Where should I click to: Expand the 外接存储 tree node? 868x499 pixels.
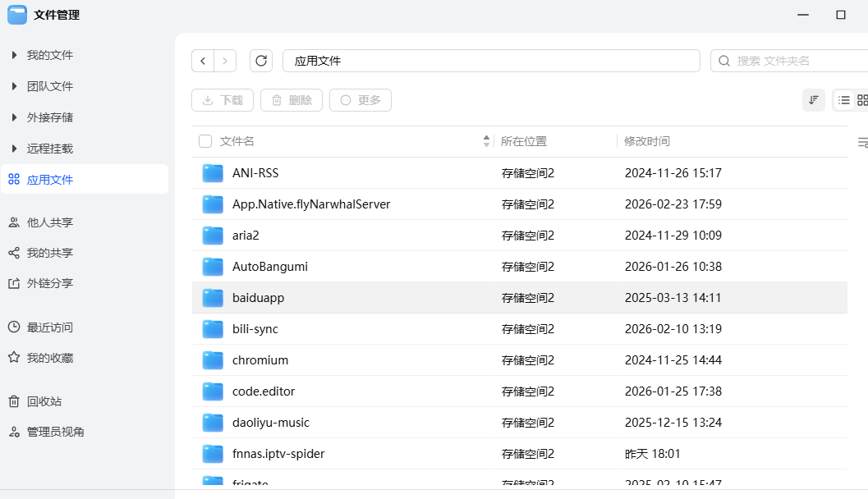pyautogui.click(x=15, y=117)
